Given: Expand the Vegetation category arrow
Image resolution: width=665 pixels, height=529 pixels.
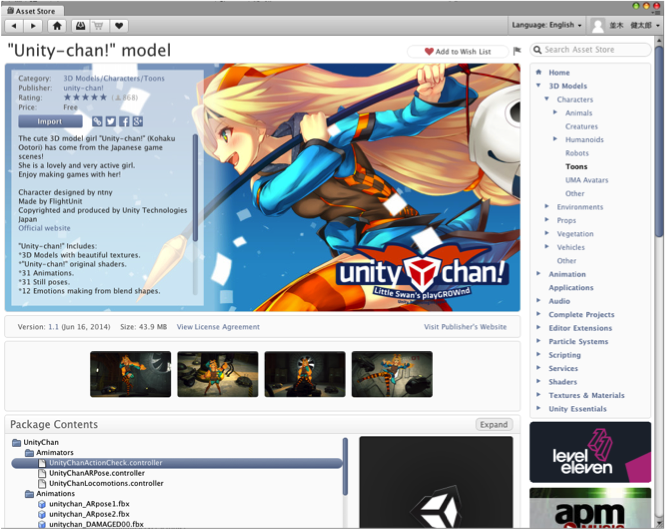Looking at the screenshot, I should tap(547, 233).
